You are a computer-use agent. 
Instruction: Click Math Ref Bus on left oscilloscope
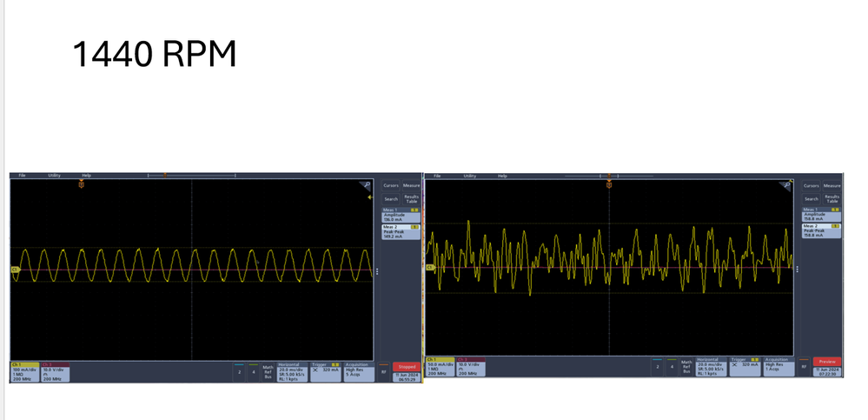click(x=268, y=372)
